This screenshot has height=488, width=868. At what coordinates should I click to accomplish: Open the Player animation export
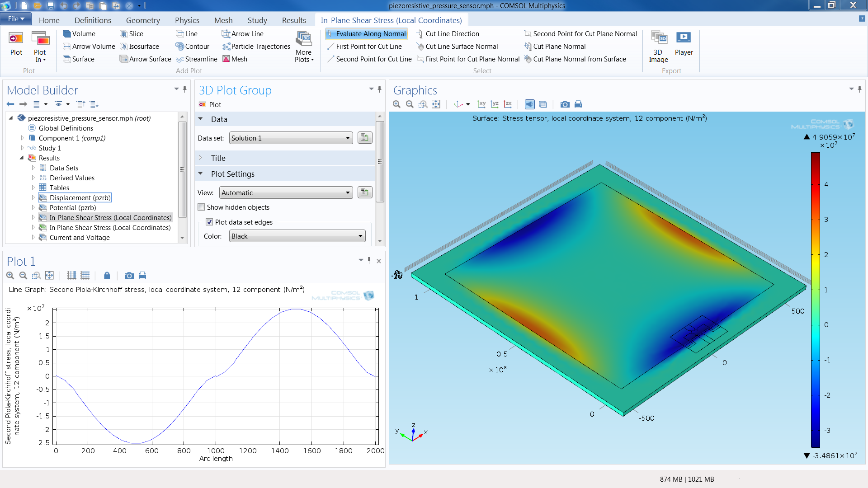[684, 44]
